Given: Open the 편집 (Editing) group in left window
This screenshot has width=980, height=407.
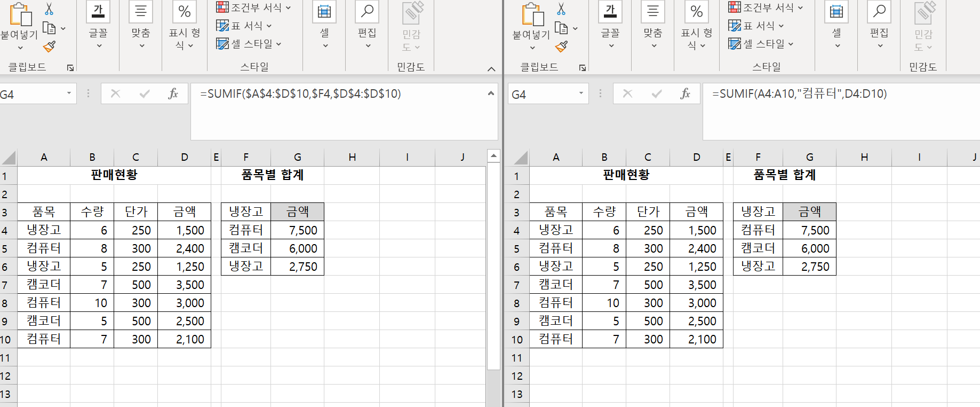Looking at the screenshot, I should click(x=367, y=24).
